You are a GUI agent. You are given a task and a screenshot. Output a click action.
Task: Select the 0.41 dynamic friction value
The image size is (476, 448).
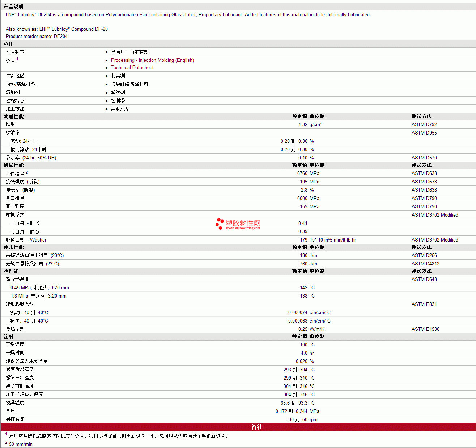point(303,223)
